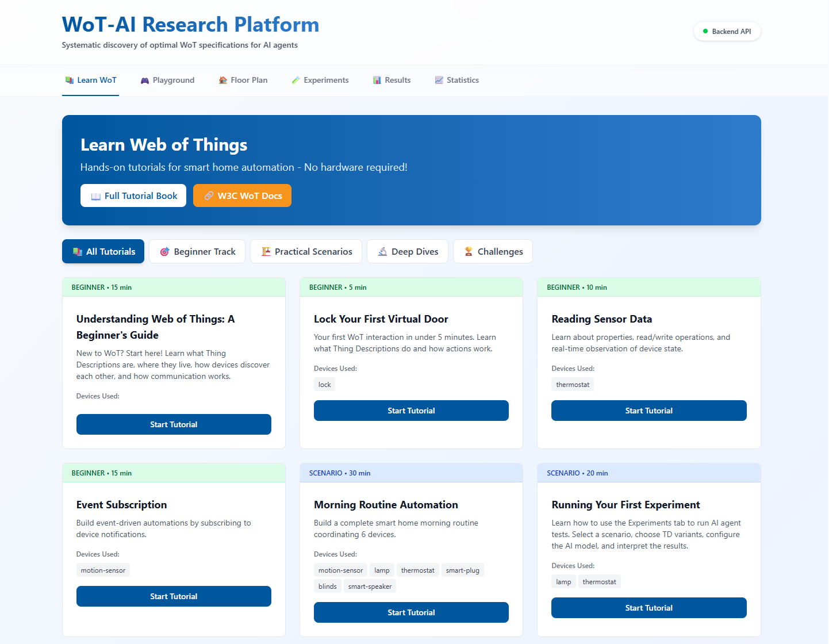
Task: Show Practical Scenarios tutorials
Action: [306, 252]
